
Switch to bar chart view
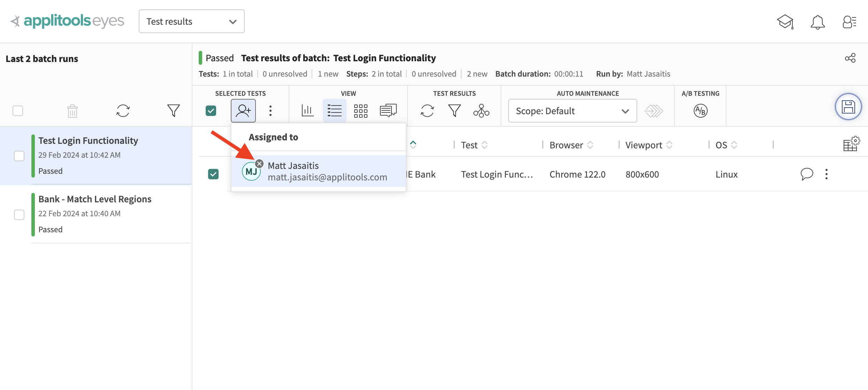tap(307, 111)
